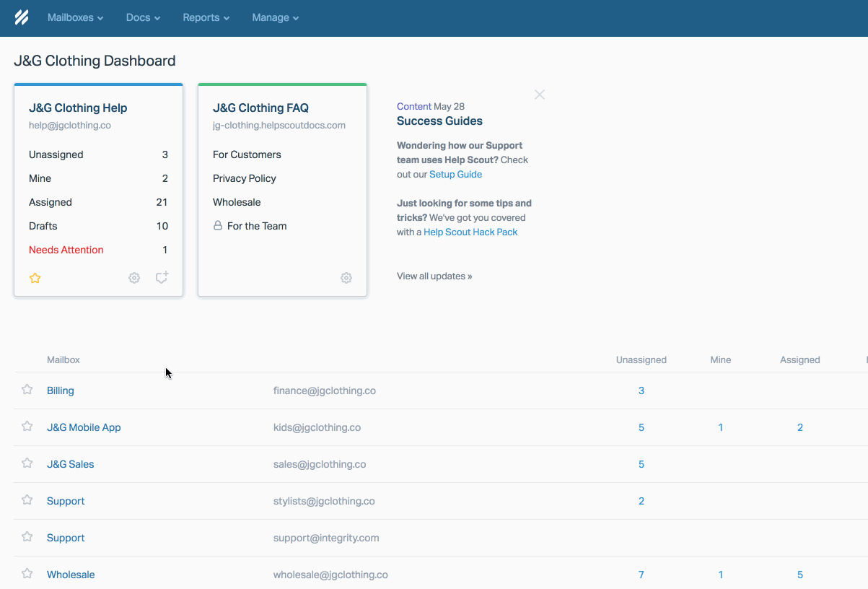Open the Privacy Policy docs collection
This screenshot has height=589, width=868.
tap(245, 178)
